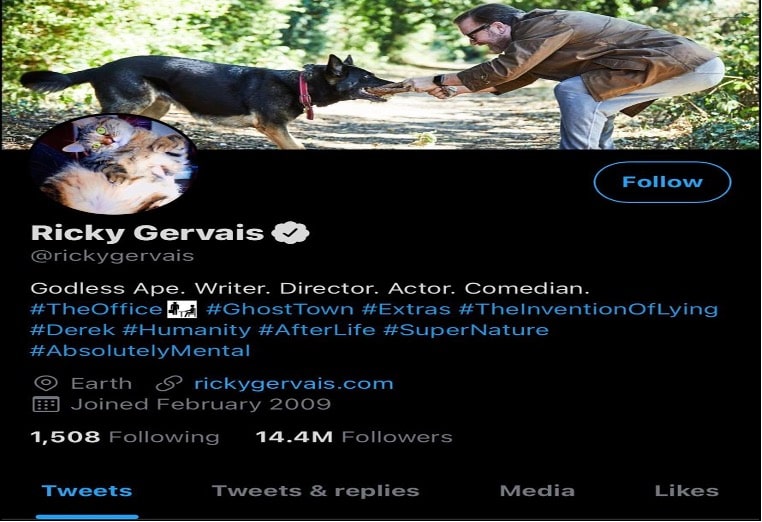Open the #AbsolutelyMental hashtag
Screen dimensions: 762x522
(140, 351)
